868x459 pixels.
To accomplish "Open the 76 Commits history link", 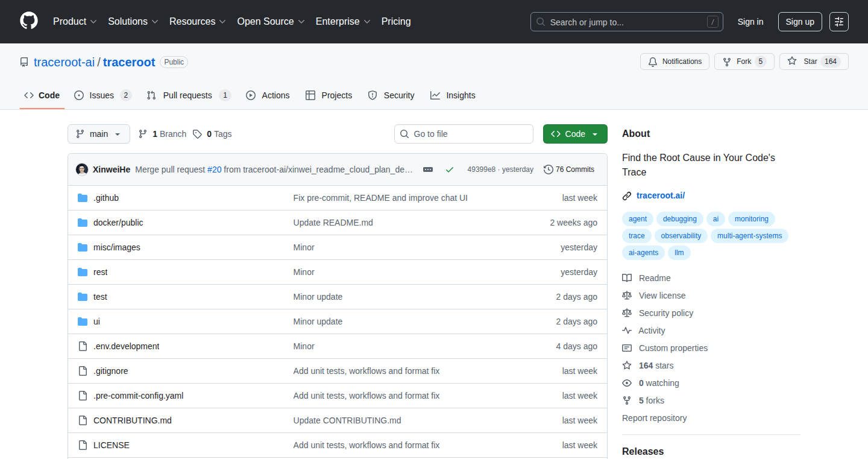I will [569, 169].
